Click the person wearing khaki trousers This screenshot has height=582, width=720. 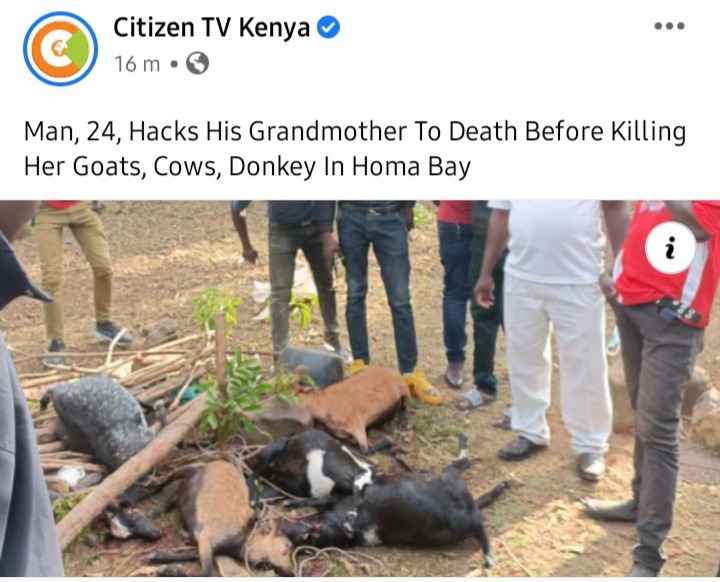[80, 276]
